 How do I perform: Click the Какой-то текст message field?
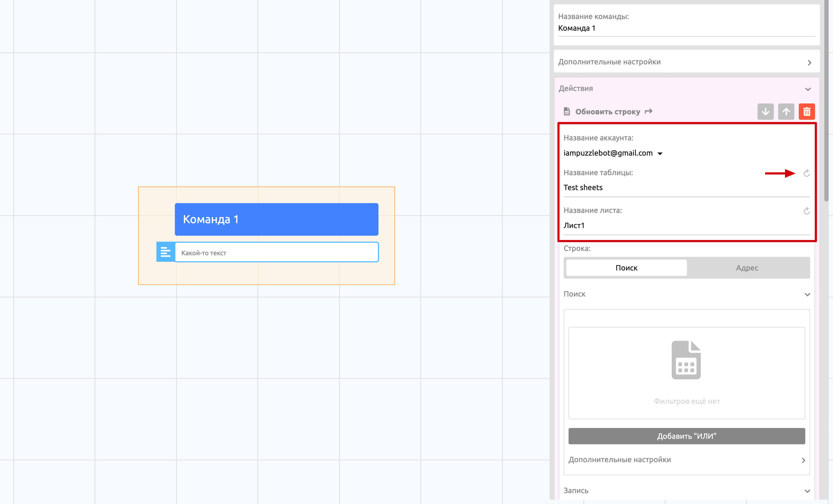coord(277,252)
